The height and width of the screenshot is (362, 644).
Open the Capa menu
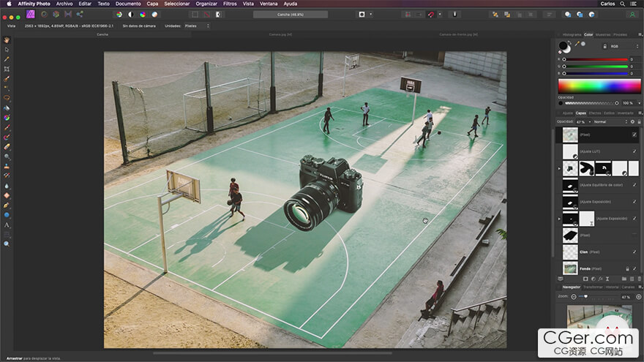152,4
